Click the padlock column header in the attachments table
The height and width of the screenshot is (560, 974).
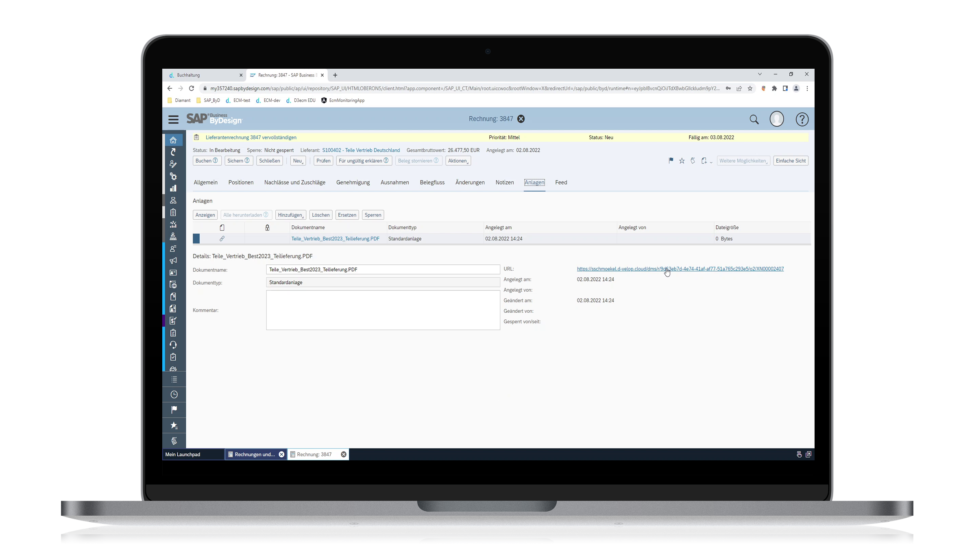point(267,227)
